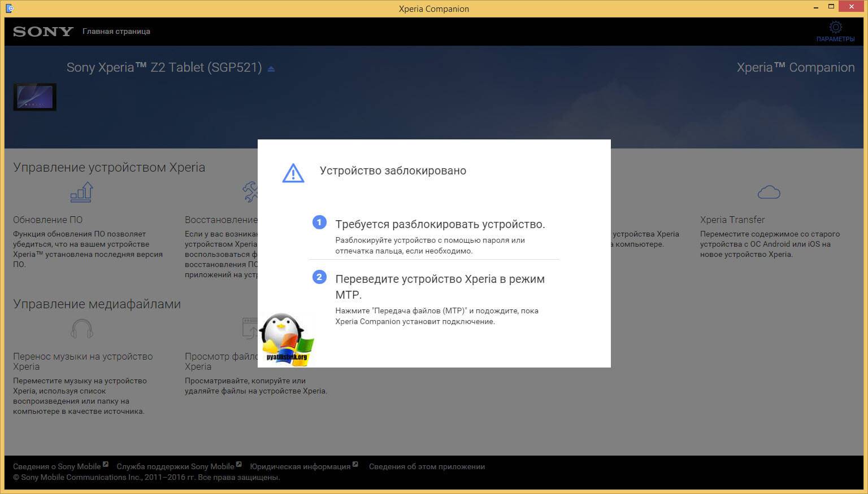Image resolution: width=868 pixels, height=494 pixels.
Task: Open Служба поддержки Sony Mobile link
Action: click(175, 466)
